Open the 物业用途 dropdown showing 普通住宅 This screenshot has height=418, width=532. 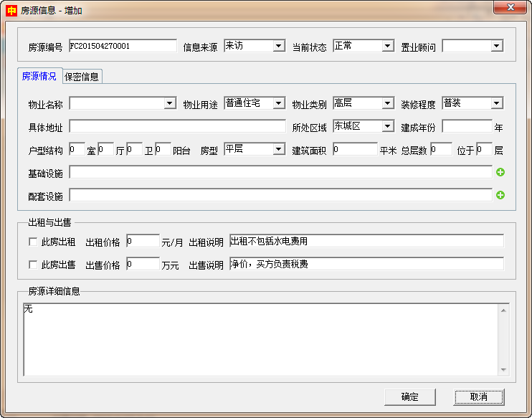pyautogui.click(x=255, y=103)
